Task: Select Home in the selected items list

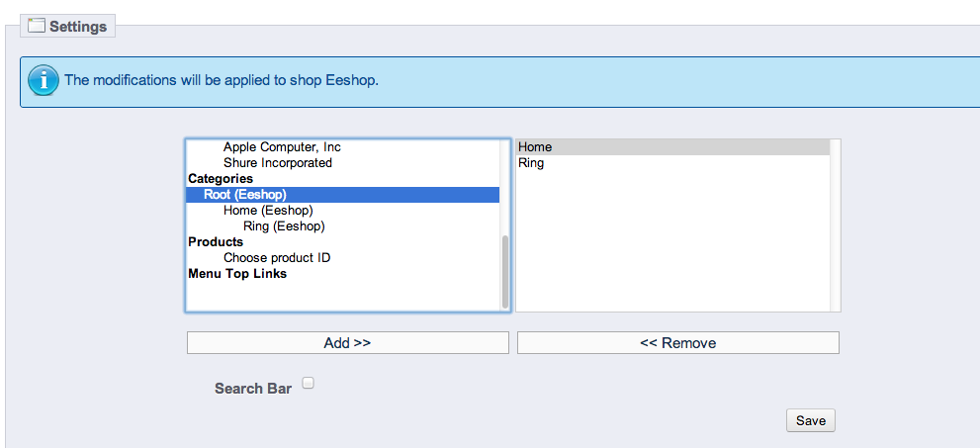Action: [535, 147]
